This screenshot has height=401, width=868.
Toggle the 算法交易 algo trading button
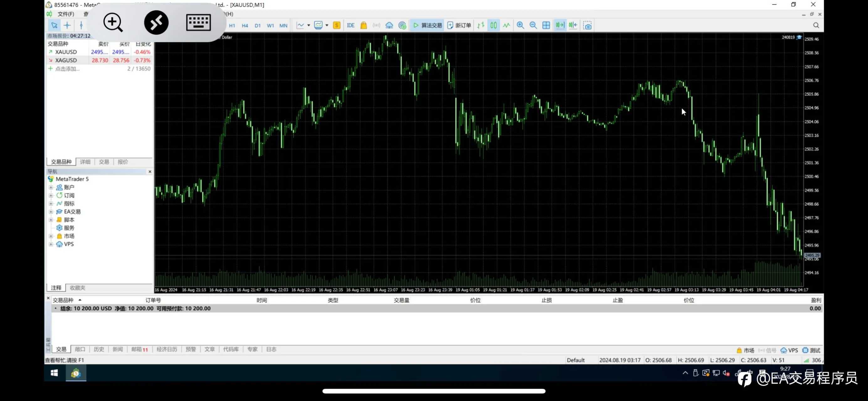tap(427, 25)
